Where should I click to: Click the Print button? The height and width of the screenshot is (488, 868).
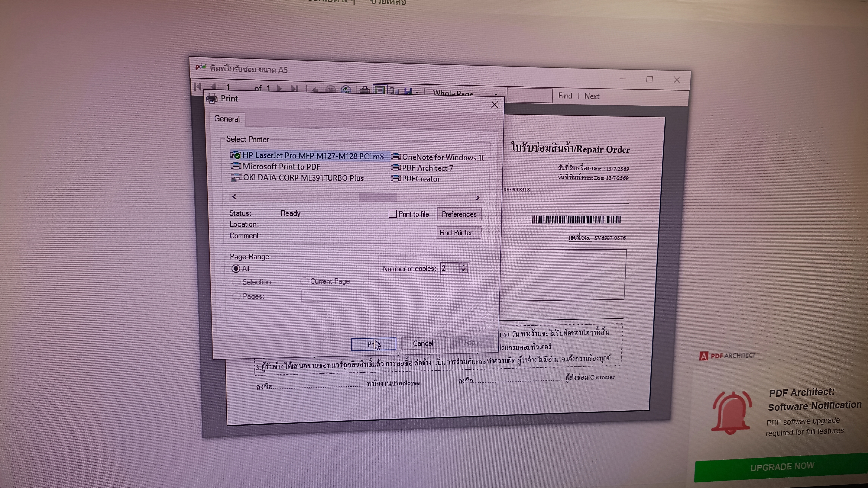click(x=373, y=344)
